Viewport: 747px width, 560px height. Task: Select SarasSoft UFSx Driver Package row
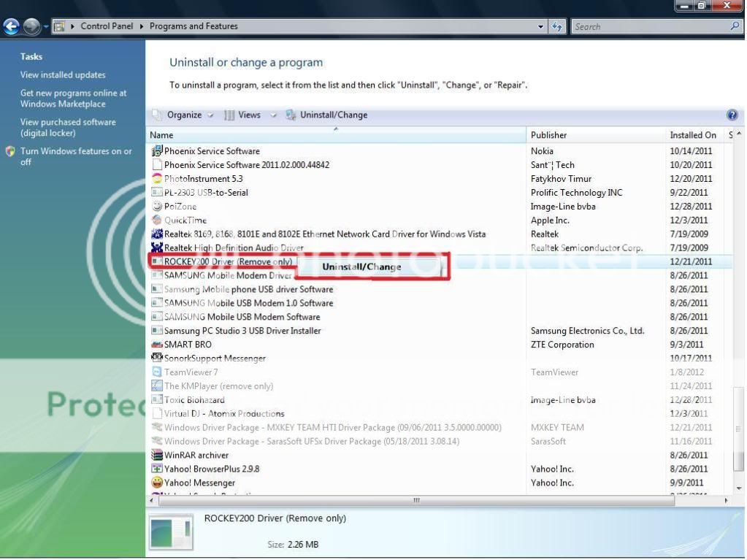(442, 441)
